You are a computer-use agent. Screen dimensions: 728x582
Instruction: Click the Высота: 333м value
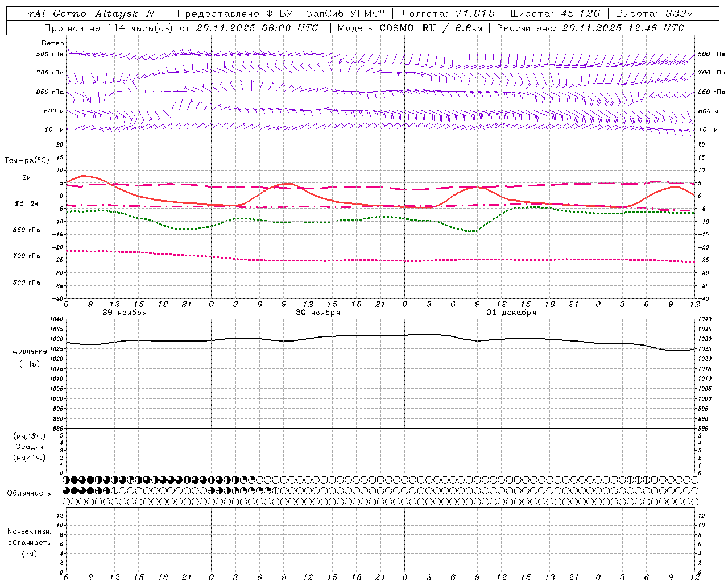pos(654,14)
